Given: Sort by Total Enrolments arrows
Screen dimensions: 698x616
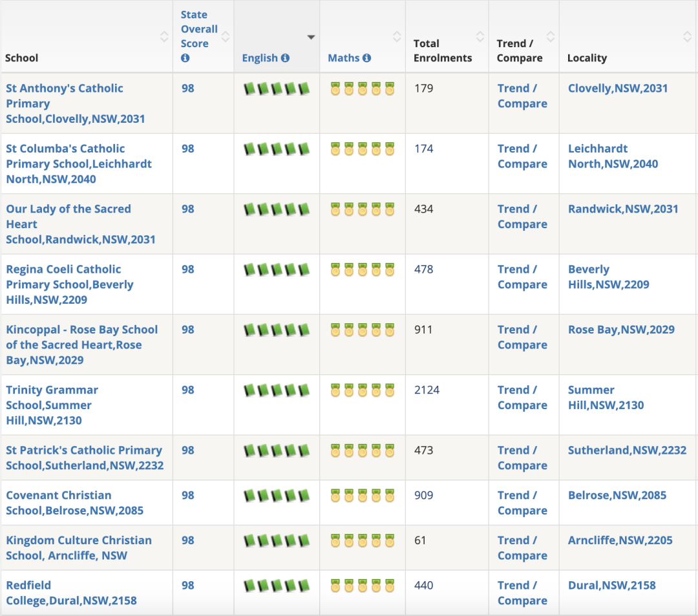Looking at the screenshot, I should (480, 36).
